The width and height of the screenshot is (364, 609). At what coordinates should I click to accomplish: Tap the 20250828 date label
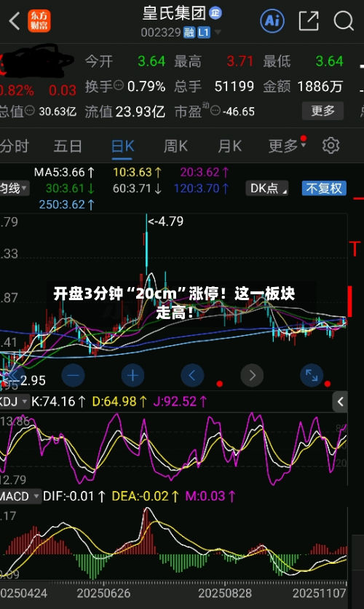tap(225, 593)
